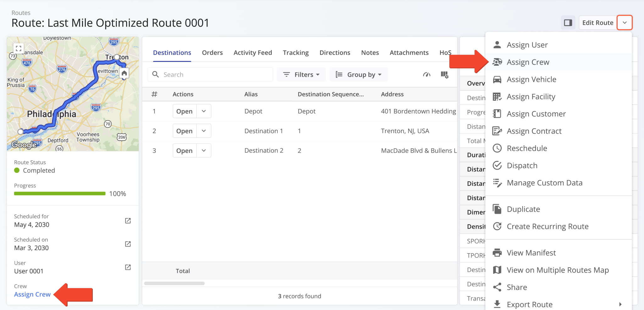
Task: Click the Scheduled on external link icon
Action: [128, 244]
